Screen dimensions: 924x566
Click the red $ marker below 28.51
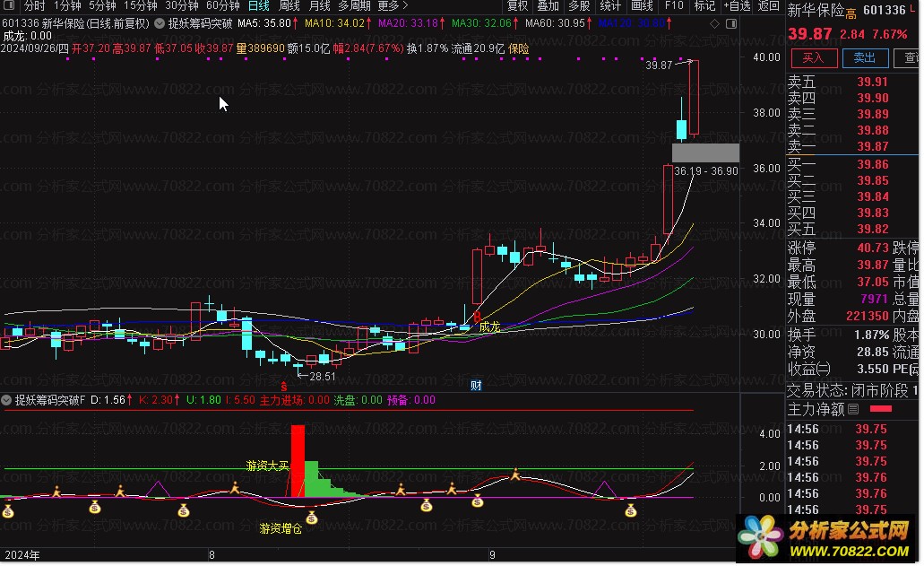pyautogui.click(x=284, y=387)
